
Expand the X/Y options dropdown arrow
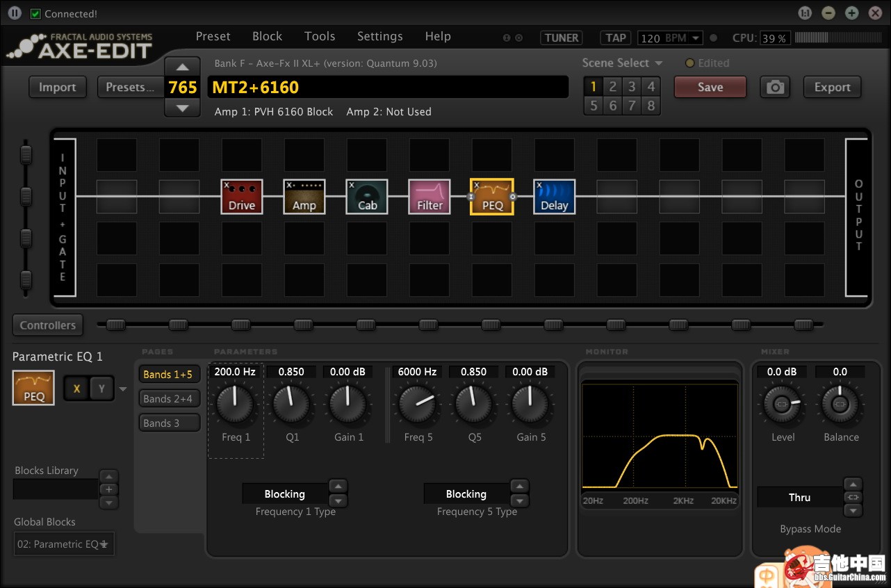click(x=123, y=389)
